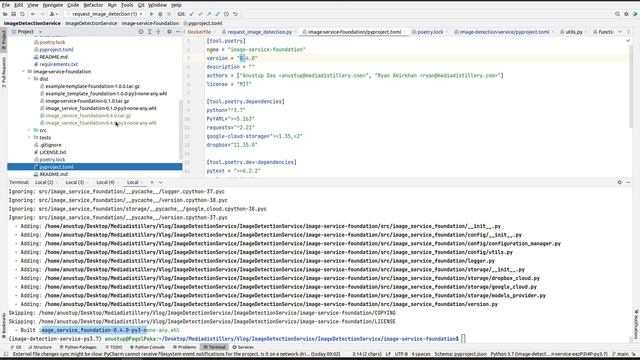
Task: Click the Run button in the toolbar
Action: 152,14
